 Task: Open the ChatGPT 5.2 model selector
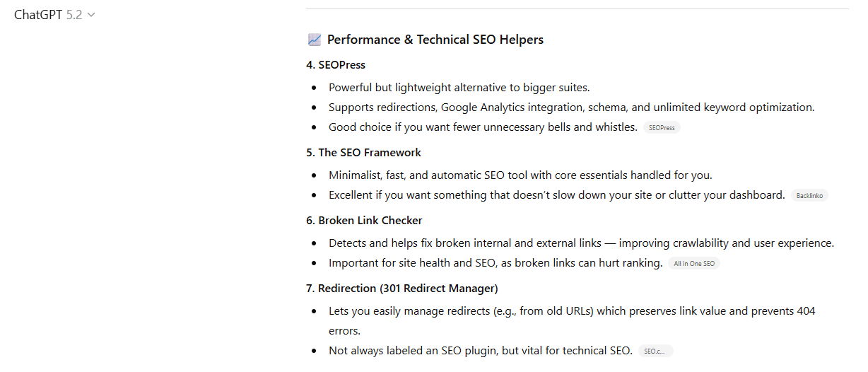[54, 14]
